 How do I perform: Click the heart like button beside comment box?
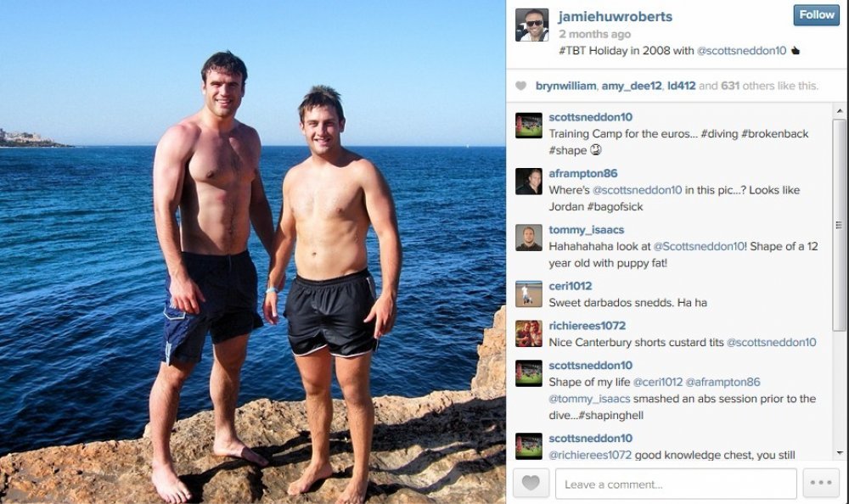[x=531, y=484]
